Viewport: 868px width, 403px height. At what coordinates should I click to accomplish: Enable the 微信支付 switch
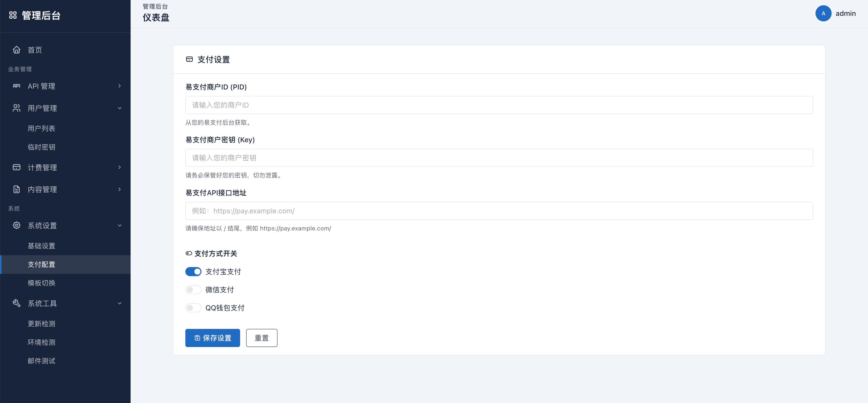193,290
